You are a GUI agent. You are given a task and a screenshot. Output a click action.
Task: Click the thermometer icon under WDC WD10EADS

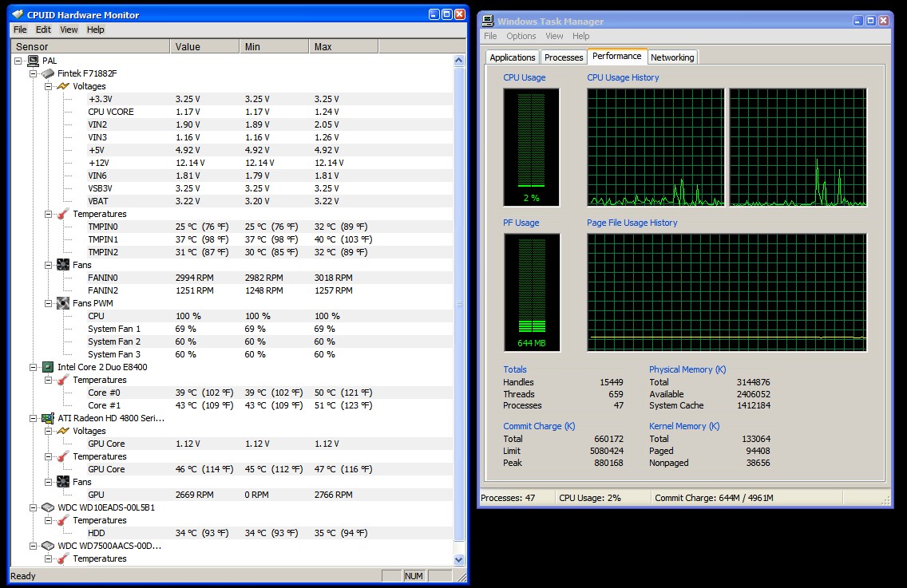point(63,520)
